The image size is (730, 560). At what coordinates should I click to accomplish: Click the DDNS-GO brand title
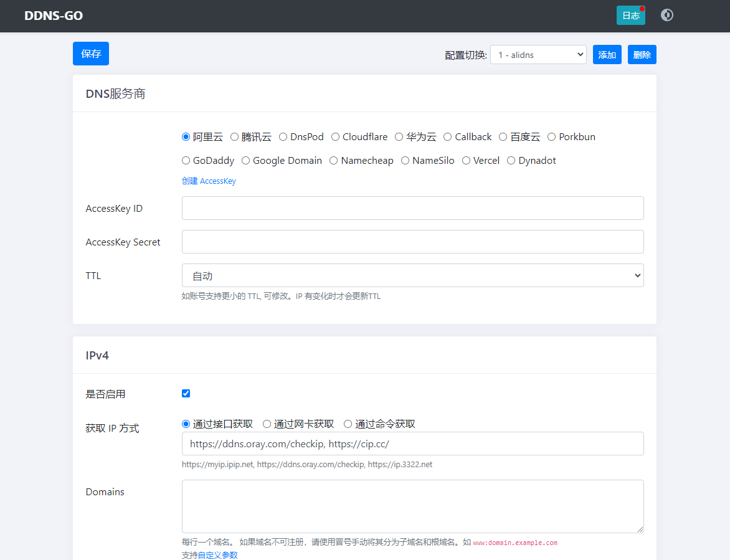(x=54, y=16)
